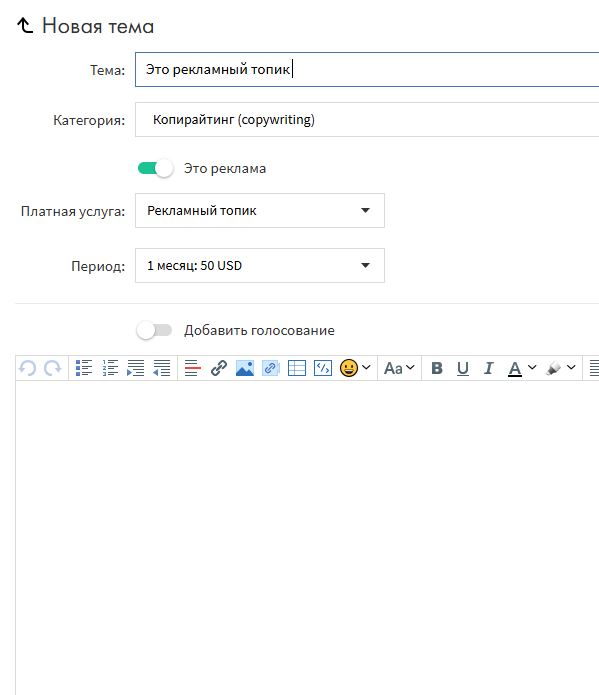Viewport: 599px width, 695px height.
Task: Click the back arrow beside "Новая тема"
Action: point(25,26)
